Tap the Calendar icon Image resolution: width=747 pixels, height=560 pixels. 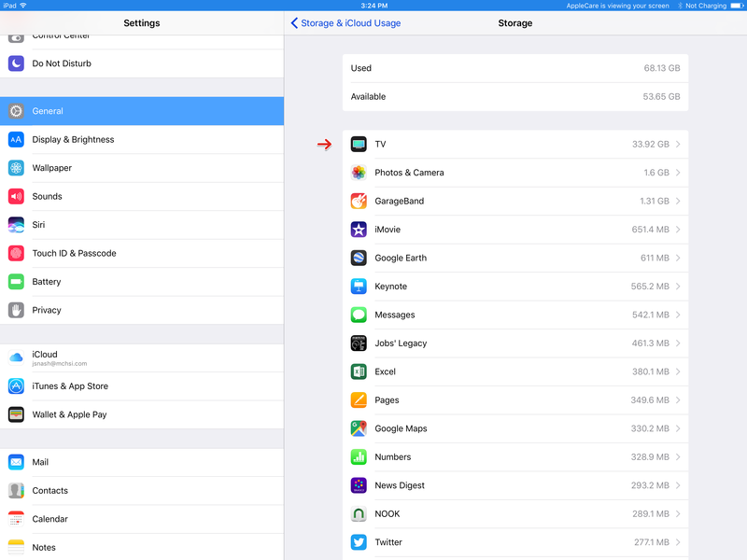pyautogui.click(x=16, y=519)
